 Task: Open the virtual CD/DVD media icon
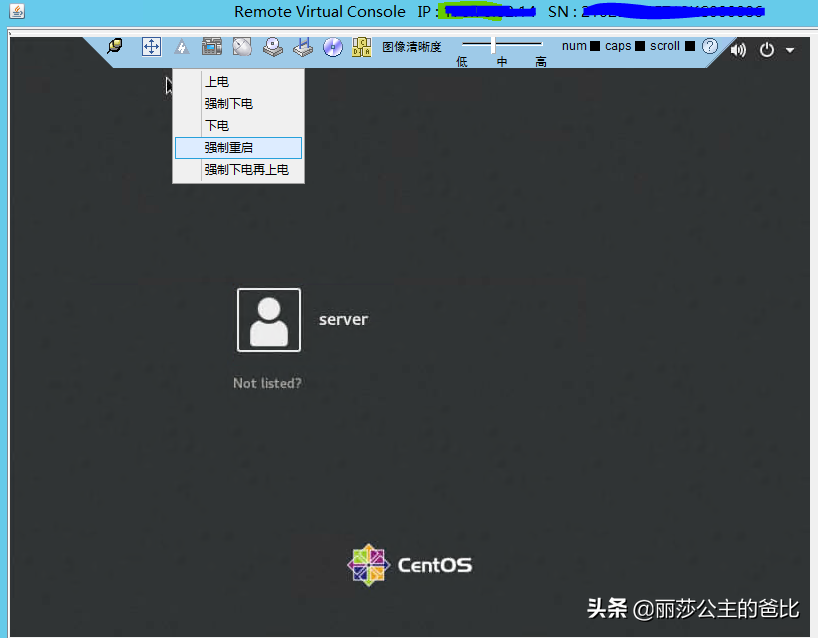pyautogui.click(x=333, y=47)
